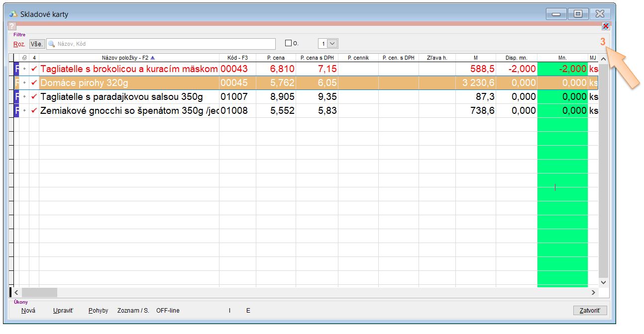
Task: Click the Pohyby action
Action: [98, 311]
